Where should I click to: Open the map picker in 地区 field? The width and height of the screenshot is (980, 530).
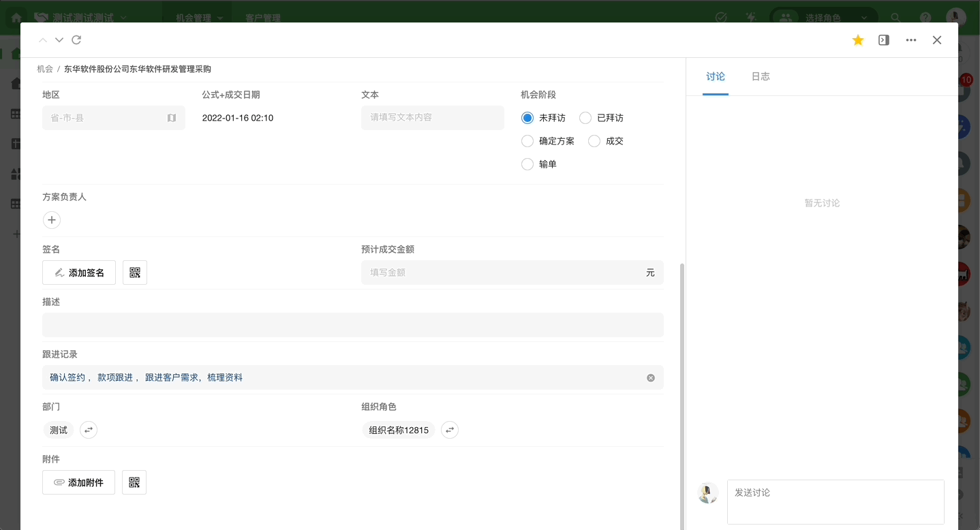pyautogui.click(x=172, y=118)
